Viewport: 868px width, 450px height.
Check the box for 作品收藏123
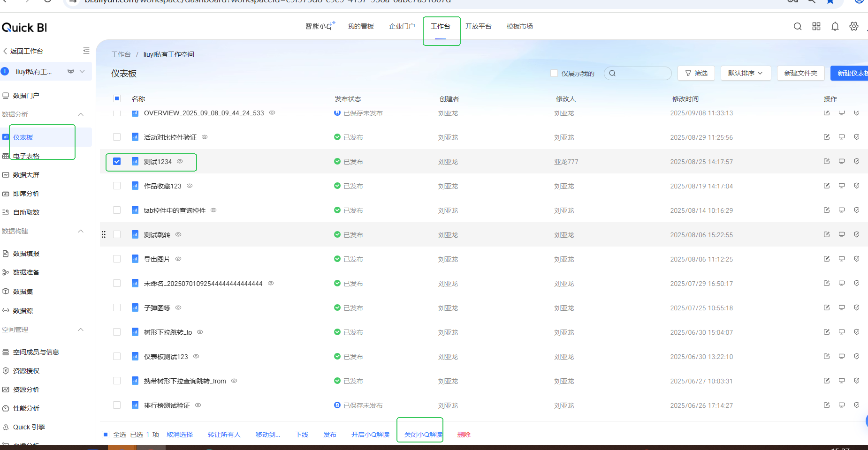click(117, 186)
